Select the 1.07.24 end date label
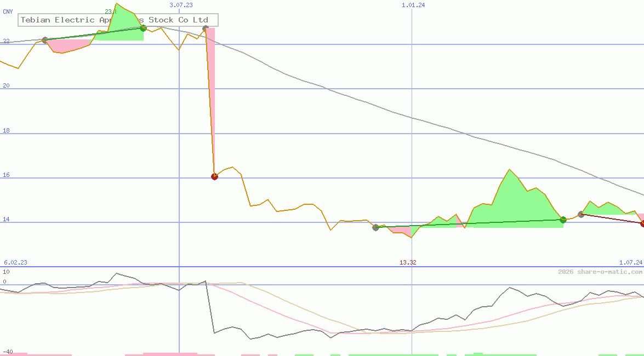Viewport: 644px width, 356px height. pyautogui.click(x=630, y=263)
